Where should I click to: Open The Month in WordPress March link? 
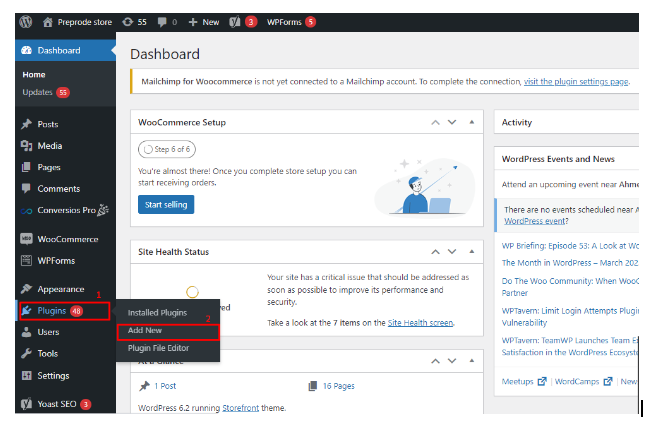pos(570,263)
